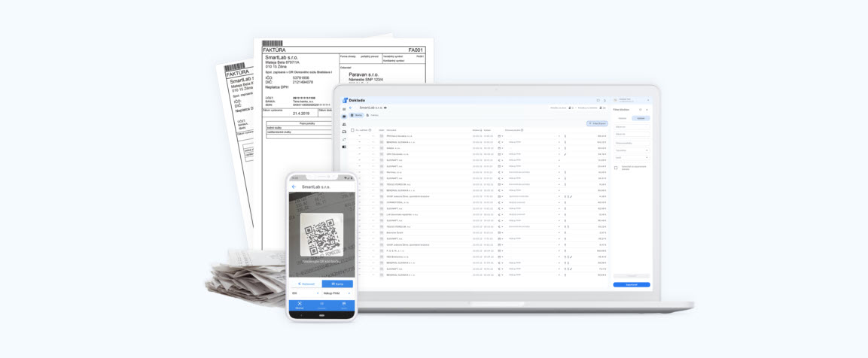Click the people icon in left sidebar
This screenshot has height=358, width=868.
coord(344,124)
